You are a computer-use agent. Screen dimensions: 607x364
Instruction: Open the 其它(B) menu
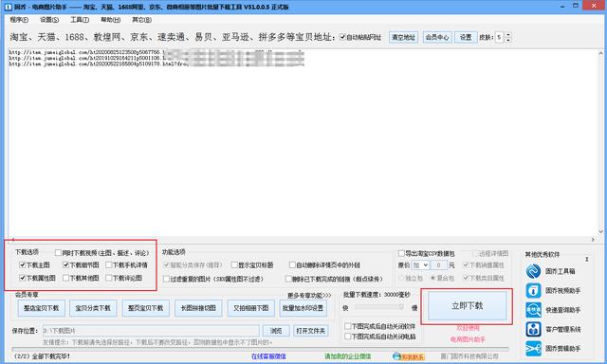click(x=141, y=20)
